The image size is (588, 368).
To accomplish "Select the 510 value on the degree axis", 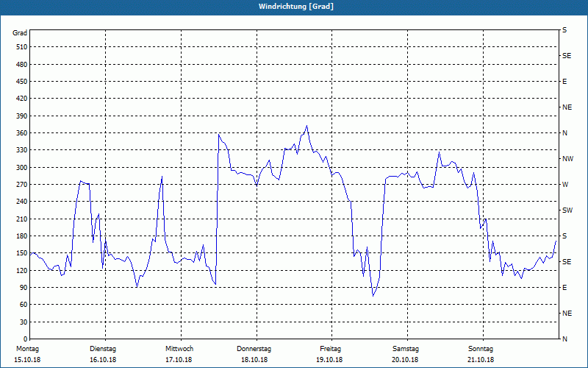I will click(22, 47).
